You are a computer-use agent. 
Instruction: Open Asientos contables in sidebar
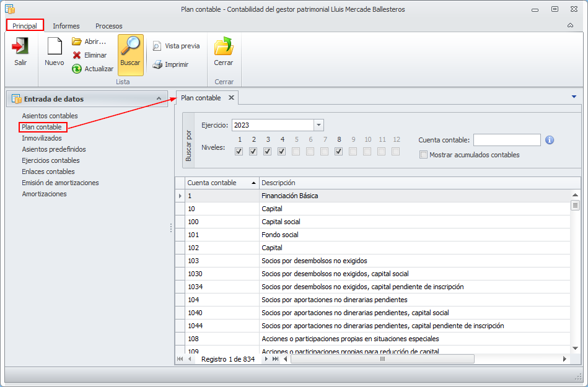[x=50, y=116]
